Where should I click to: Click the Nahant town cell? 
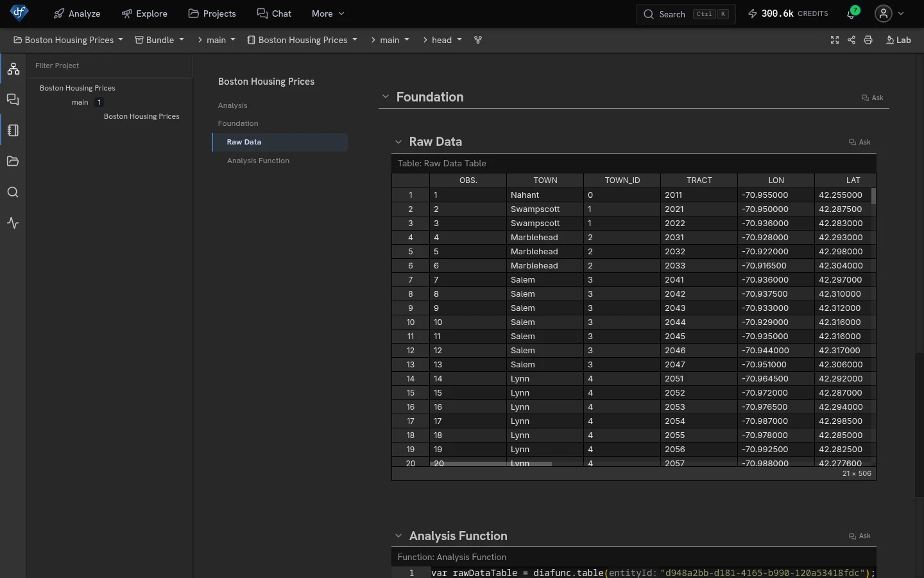[545, 195]
